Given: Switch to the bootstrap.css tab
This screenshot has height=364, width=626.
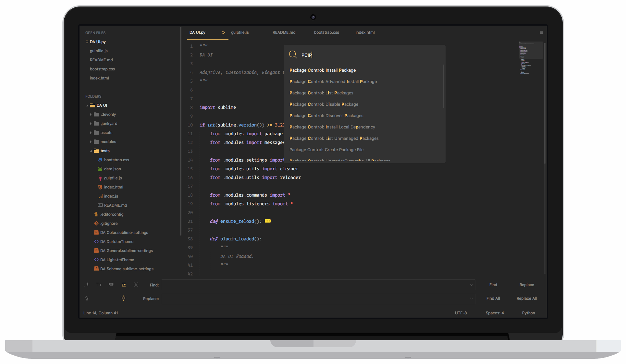Looking at the screenshot, I should pyautogui.click(x=326, y=32).
